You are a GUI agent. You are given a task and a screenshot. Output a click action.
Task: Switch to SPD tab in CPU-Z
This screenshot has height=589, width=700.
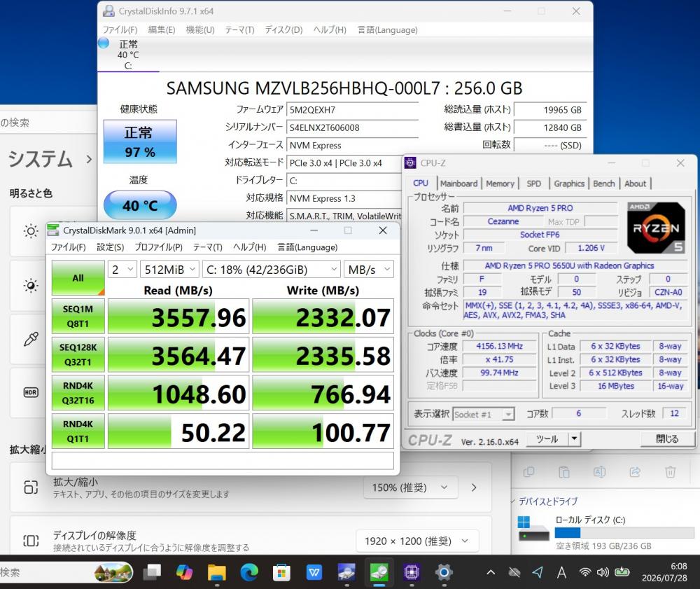pos(533,183)
